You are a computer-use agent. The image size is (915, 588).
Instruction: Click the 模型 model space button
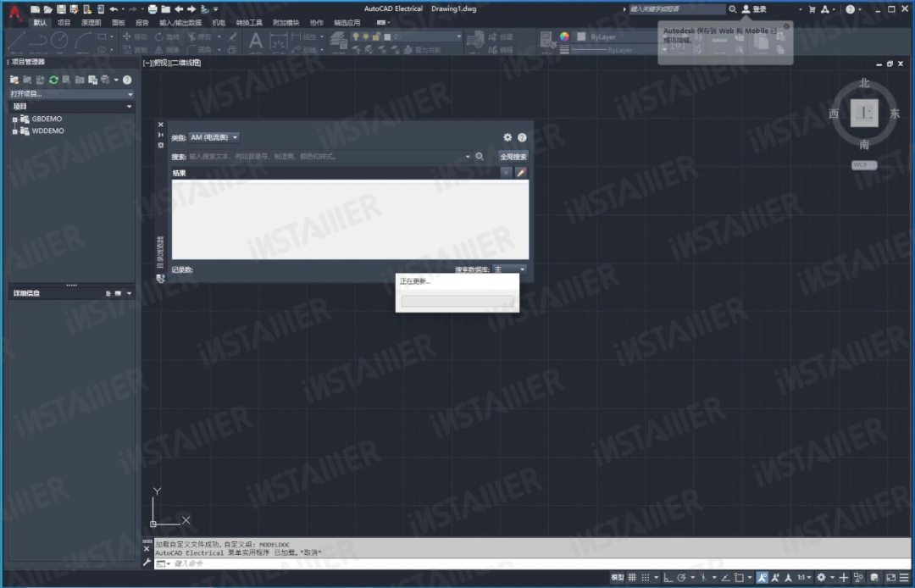coord(618,578)
